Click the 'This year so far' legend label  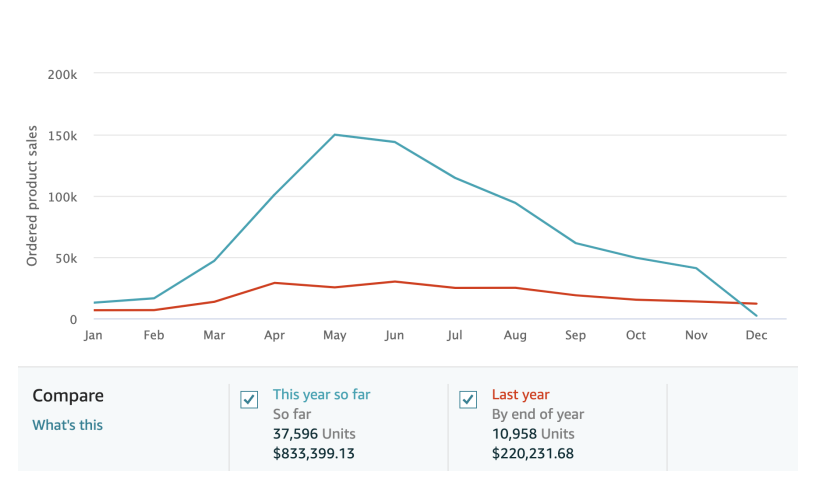coord(321,395)
